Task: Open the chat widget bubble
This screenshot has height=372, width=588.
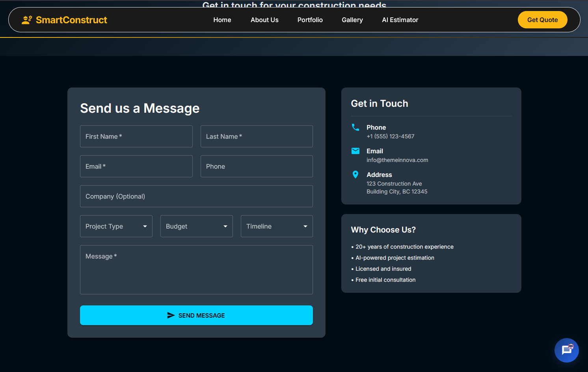Action: [x=566, y=350]
